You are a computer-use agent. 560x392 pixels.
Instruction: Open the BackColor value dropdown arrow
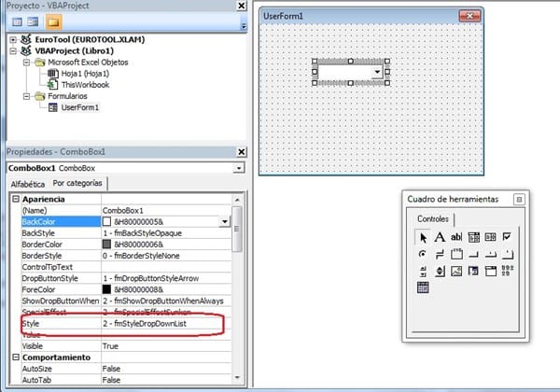tap(224, 222)
